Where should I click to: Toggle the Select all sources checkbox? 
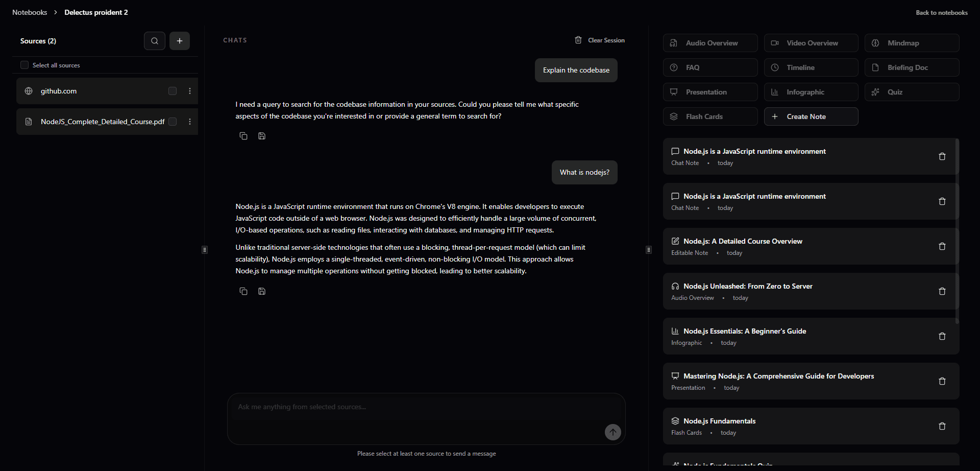pos(24,65)
